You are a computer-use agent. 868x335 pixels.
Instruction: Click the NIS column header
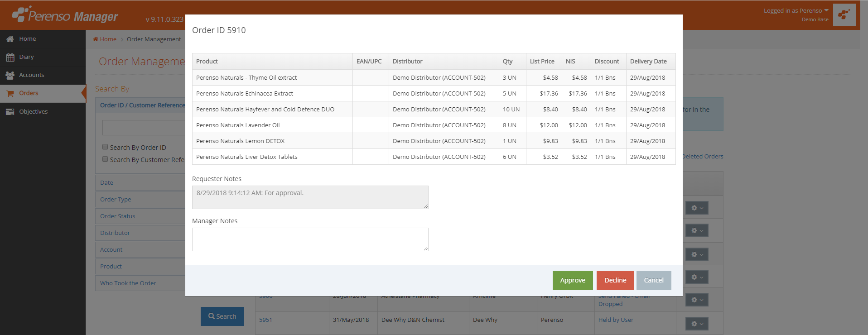[576, 61]
